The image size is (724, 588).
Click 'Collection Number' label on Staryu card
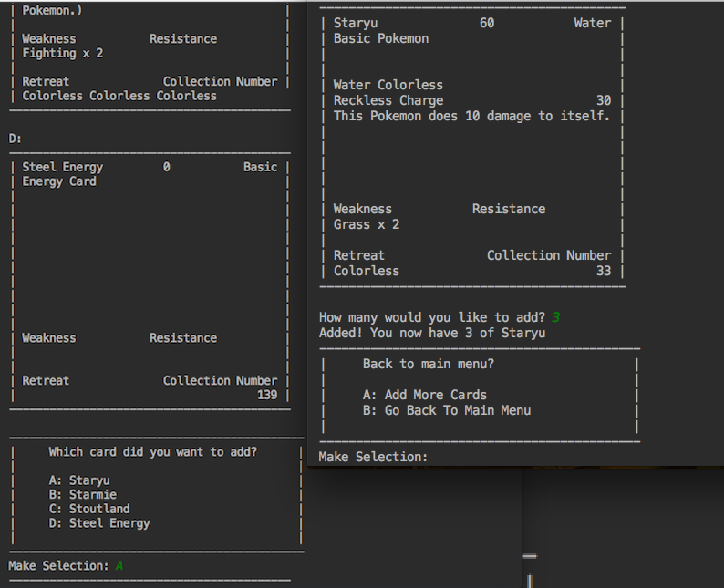click(549, 255)
